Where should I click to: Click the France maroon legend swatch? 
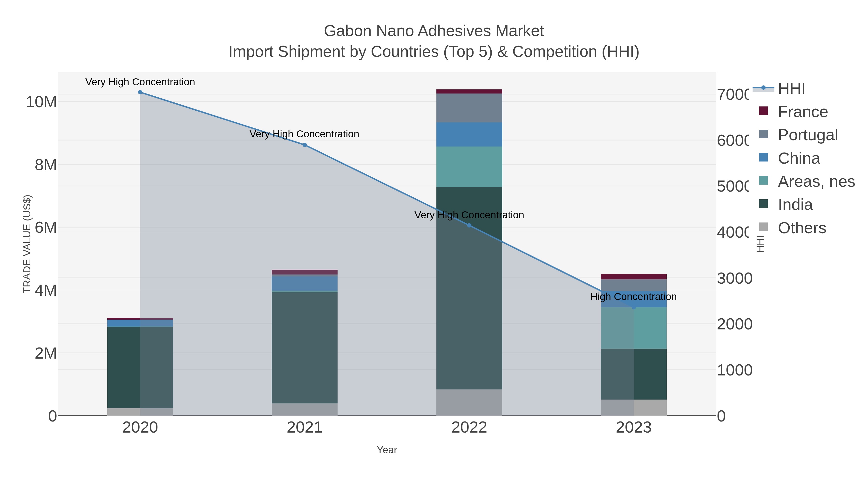pos(763,111)
